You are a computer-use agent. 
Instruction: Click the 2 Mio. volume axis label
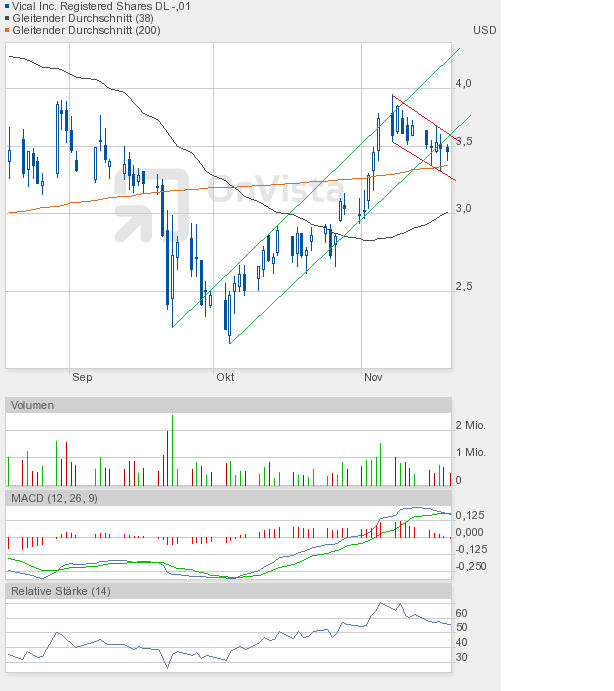(x=470, y=425)
